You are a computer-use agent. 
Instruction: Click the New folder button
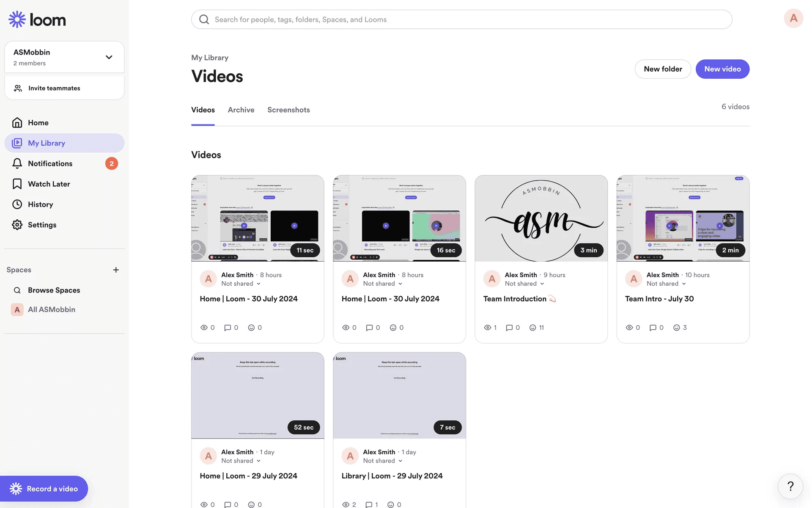pos(663,69)
